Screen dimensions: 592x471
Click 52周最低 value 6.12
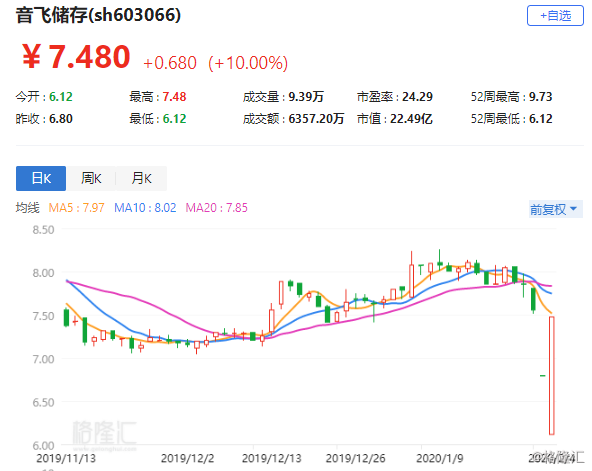coord(540,119)
